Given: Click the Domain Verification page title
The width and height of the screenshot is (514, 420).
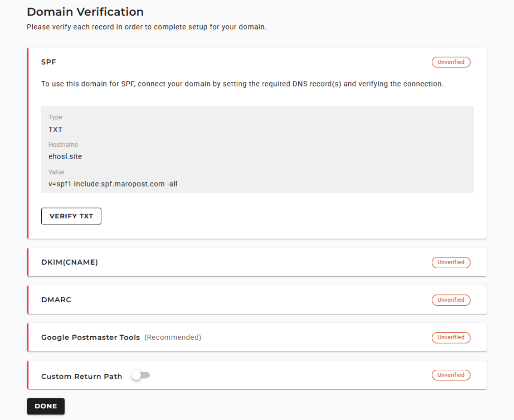Looking at the screenshot, I should click(85, 12).
